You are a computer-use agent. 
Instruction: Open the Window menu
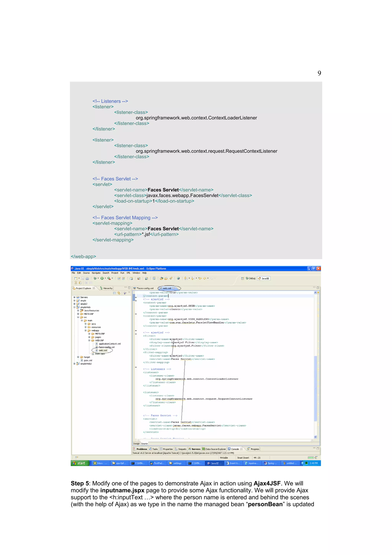(x=136, y=273)
